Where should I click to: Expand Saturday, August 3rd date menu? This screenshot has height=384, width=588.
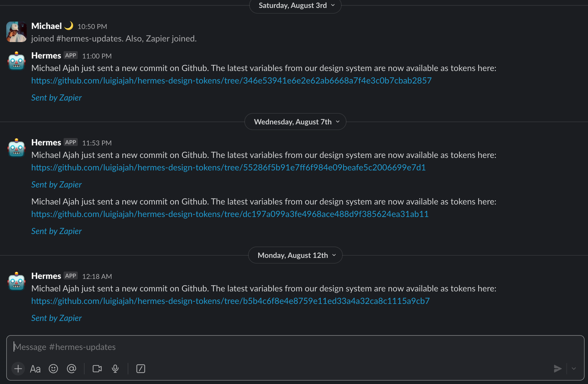click(295, 6)
